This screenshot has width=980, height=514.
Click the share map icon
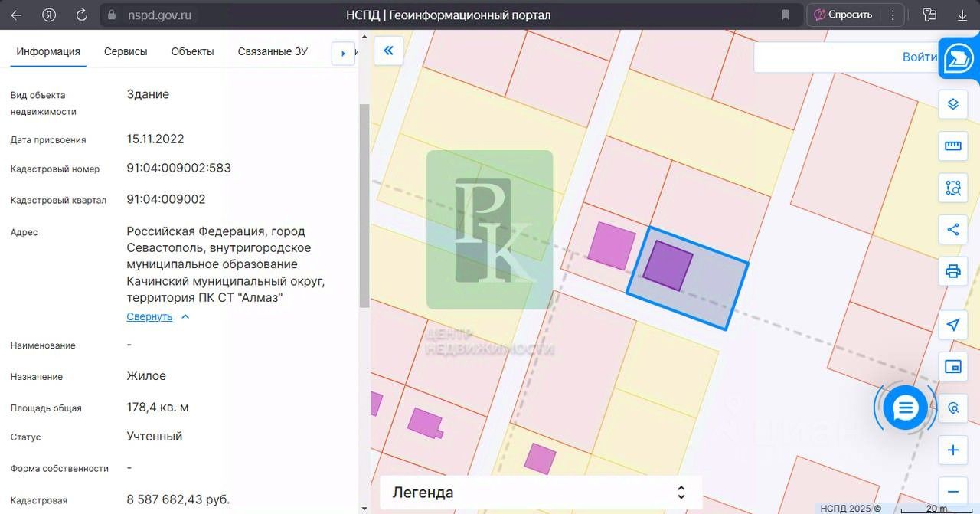pos(952,229)
